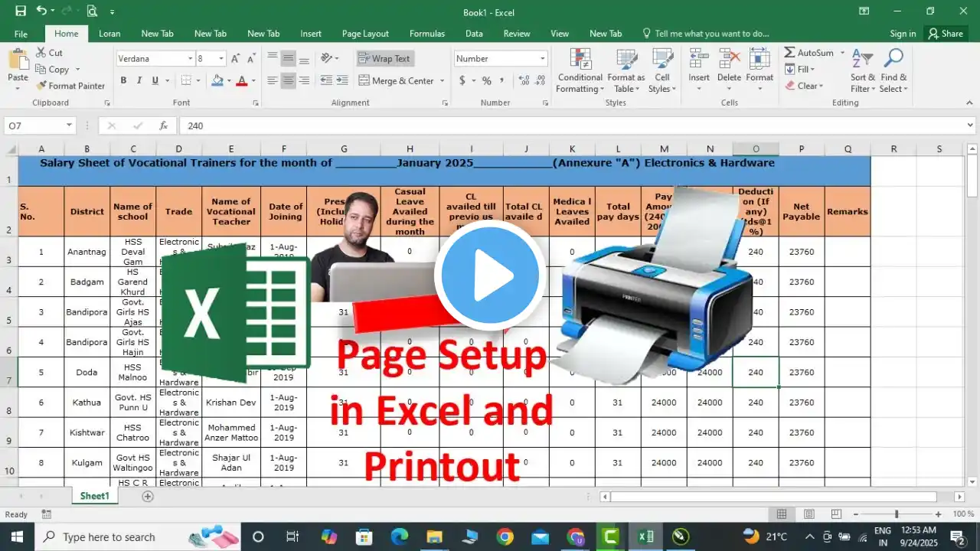Open the Review tab
The height and width of the screenshot is (551, 980).
517,34
